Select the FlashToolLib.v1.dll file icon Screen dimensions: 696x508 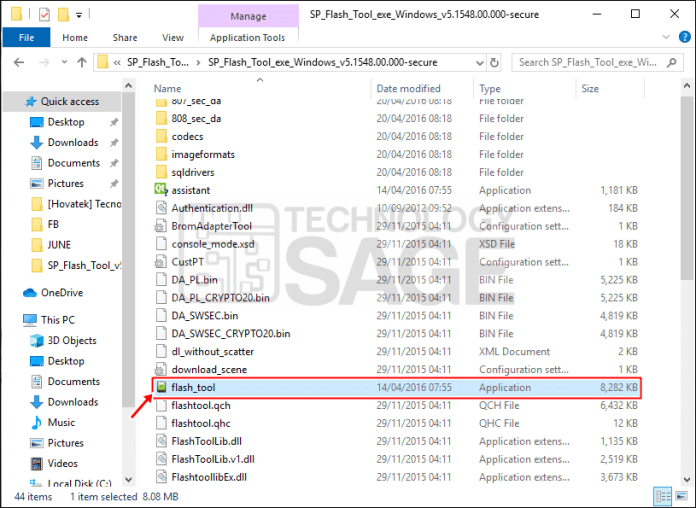pyautogui.click(x=161, y=459)
